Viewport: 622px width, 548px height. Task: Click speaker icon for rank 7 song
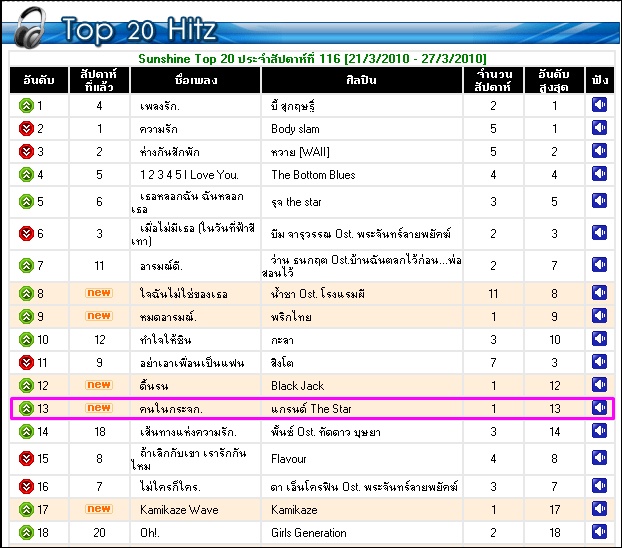pos(599,265)
